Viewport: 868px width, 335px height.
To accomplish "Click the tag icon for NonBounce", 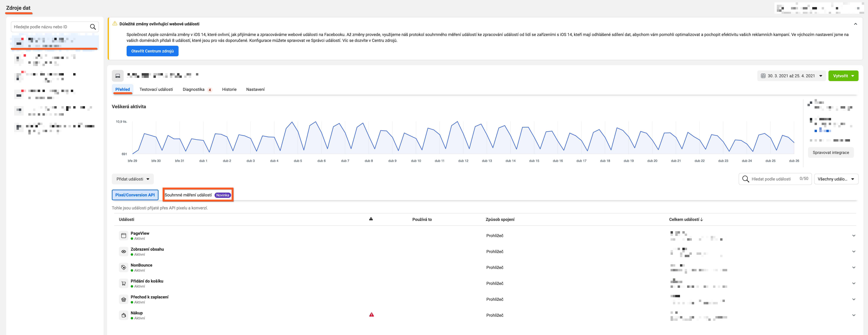I will click(x=124, y=267).
